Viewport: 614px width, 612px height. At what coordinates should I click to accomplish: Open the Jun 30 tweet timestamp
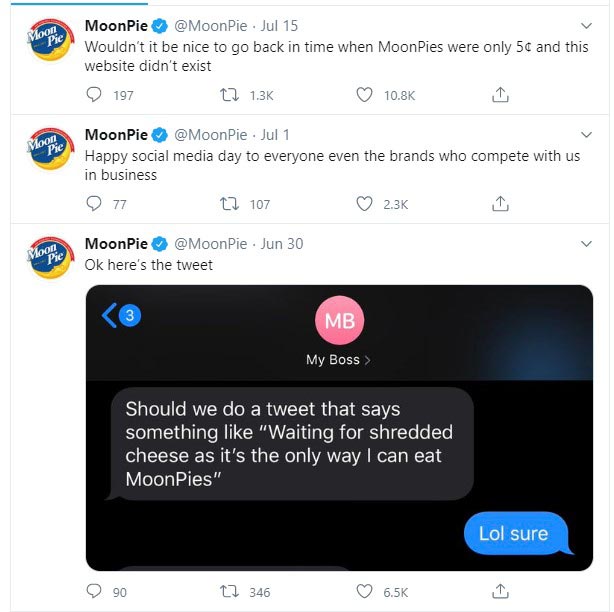point(281,244)
